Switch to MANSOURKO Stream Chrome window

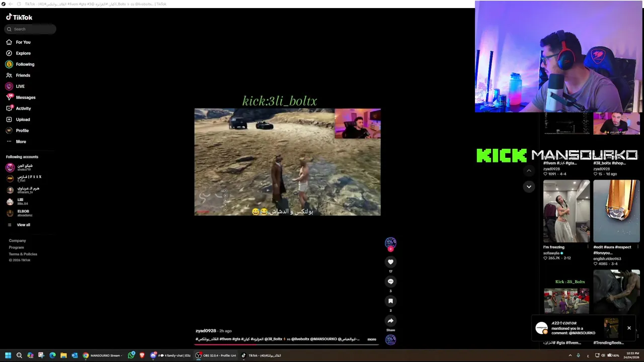[x=102, y=355]
